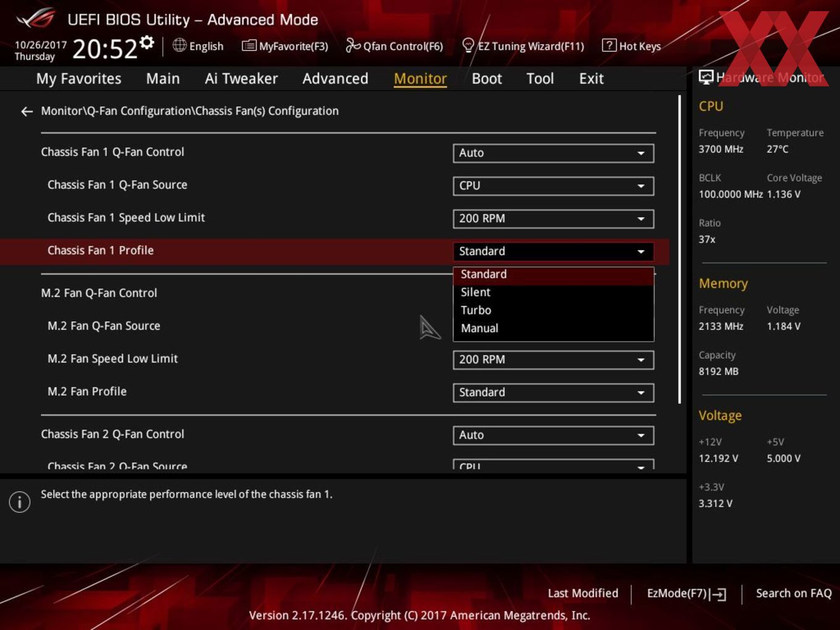This screenshot has width=840, height=630.
Task: Click the BCLK value 100.0000 MHz
Action: [731, 195]
